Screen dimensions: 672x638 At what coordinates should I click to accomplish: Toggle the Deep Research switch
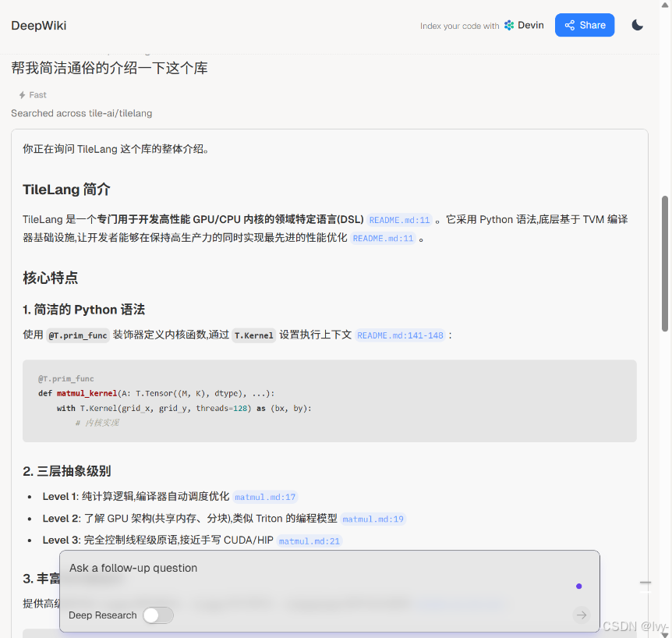point(158,615)
